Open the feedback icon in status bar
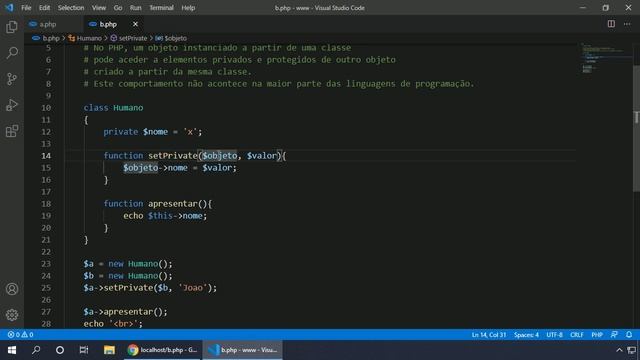Viewport: 640px width, 360px height. pos(614,335)
